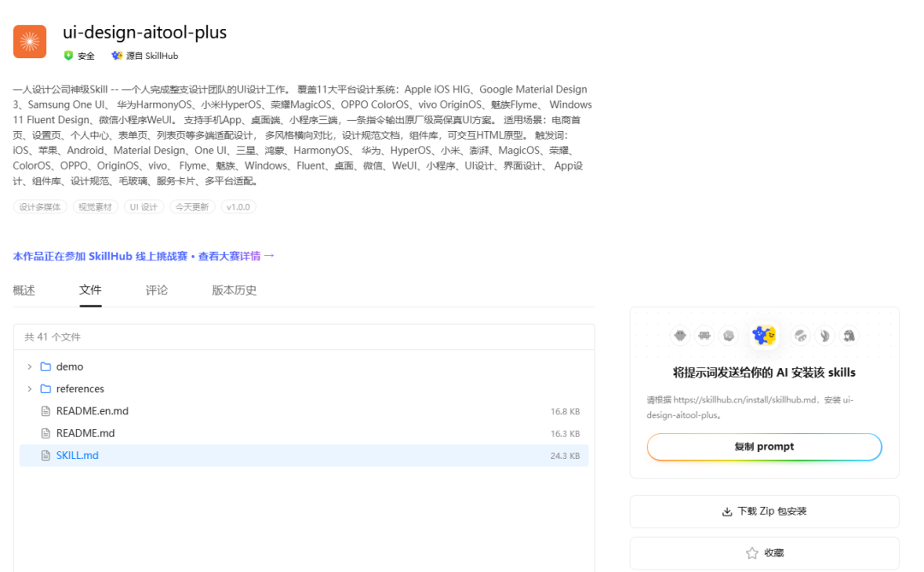Click the 24.3 KB file size
The width and height of the screenshot is (924, 572).
point(566,456)
